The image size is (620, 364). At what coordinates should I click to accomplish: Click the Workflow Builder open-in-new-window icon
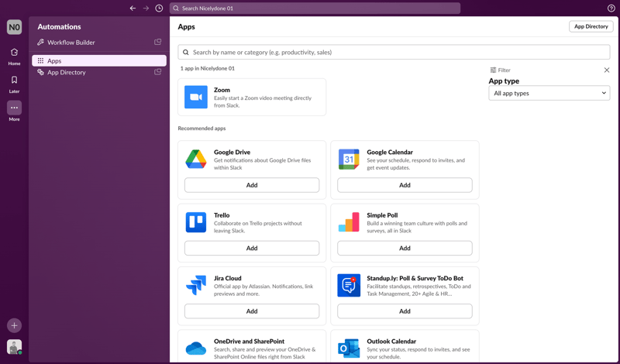click(158, 42)
